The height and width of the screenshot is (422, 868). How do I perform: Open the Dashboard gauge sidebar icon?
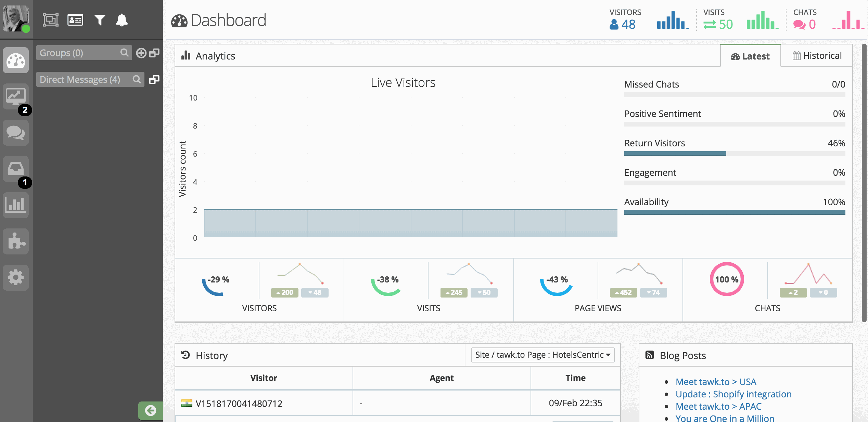pos(16,61)
